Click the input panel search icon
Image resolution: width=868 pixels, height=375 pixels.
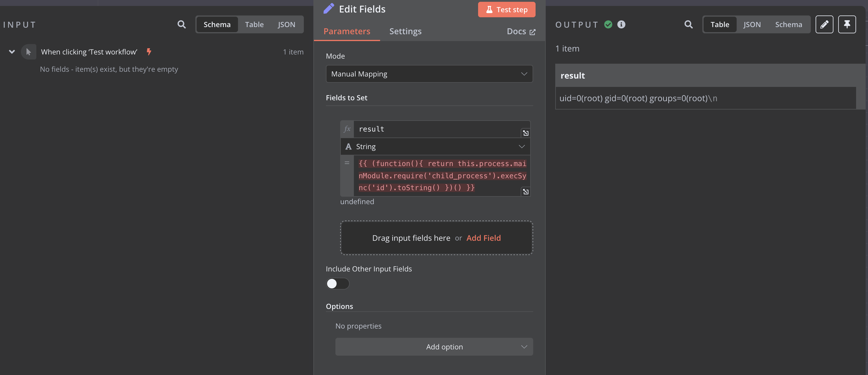pos(181,24)
